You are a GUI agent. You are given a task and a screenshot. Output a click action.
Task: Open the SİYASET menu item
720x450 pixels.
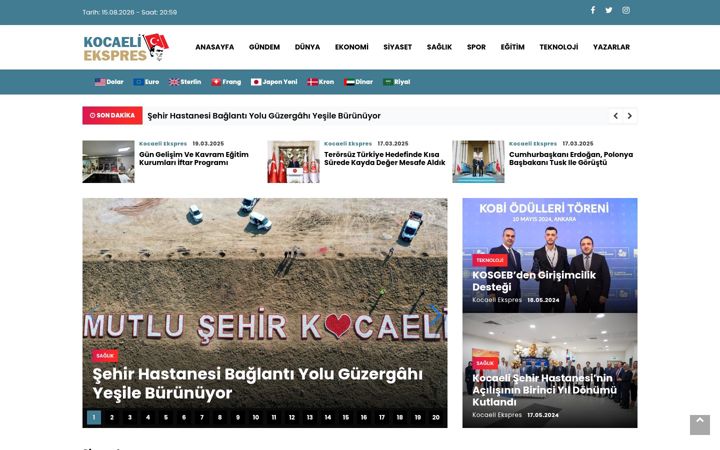click(398, 47)
